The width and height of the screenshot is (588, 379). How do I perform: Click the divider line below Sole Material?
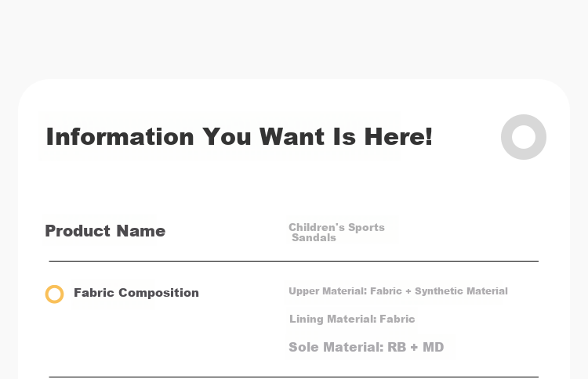[294, 377]
